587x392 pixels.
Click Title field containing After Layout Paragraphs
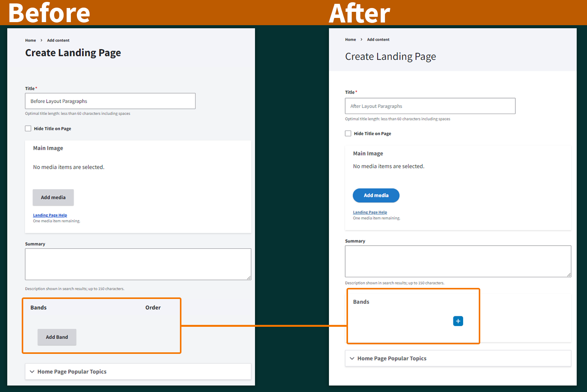click(x=430, y=106)
